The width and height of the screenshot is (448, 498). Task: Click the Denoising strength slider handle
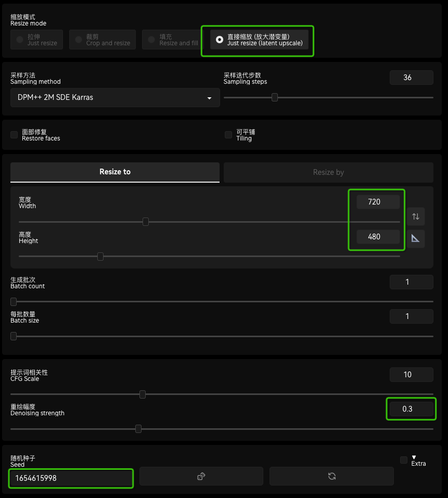pyautogui.click(x=138, y=429)
